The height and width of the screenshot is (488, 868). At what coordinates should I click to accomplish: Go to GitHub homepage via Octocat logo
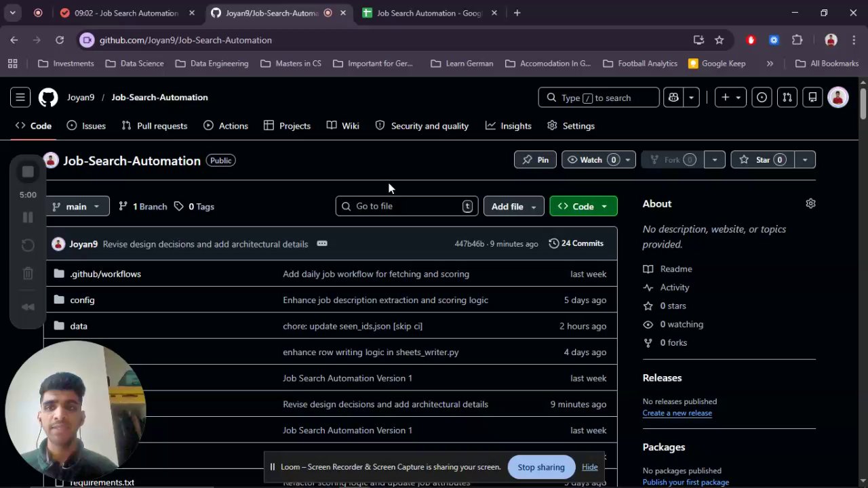48,98
